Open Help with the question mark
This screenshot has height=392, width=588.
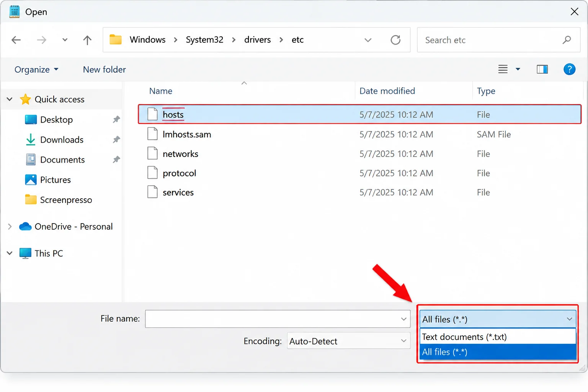[x=570, y=69]
